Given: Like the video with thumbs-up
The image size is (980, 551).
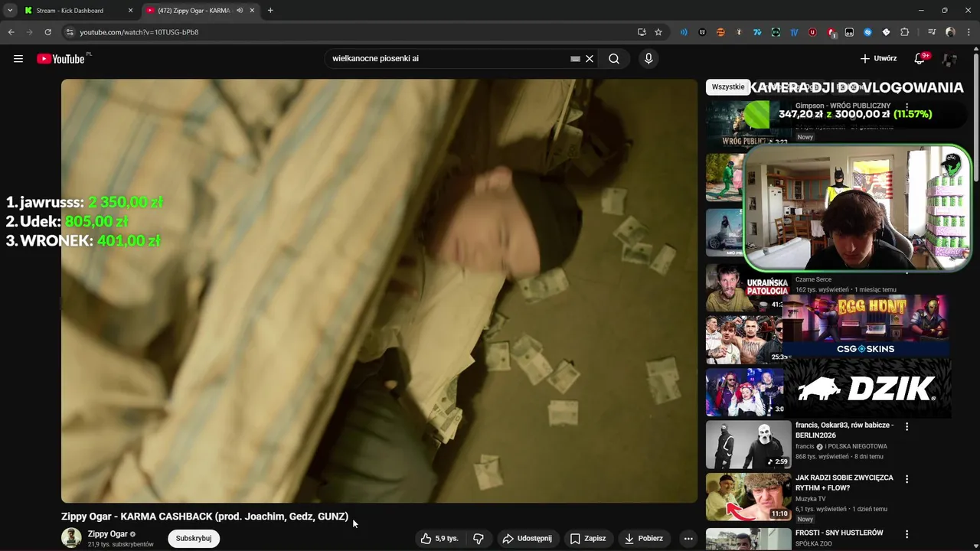Looking at the screenshot, I should 439,539.
